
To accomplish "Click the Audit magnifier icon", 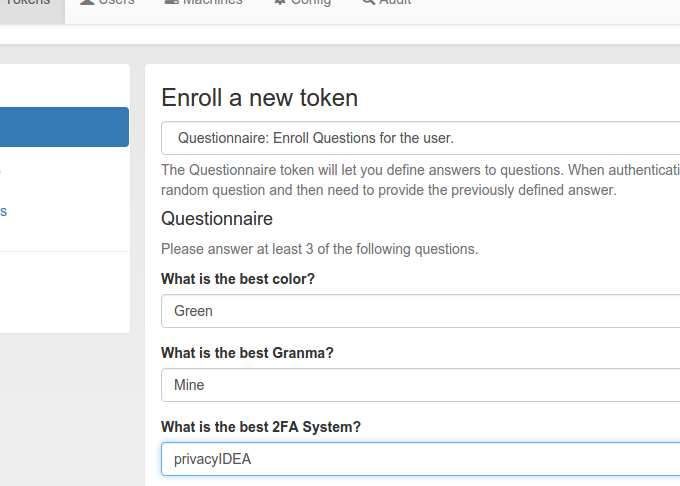I will pos(369,2).
